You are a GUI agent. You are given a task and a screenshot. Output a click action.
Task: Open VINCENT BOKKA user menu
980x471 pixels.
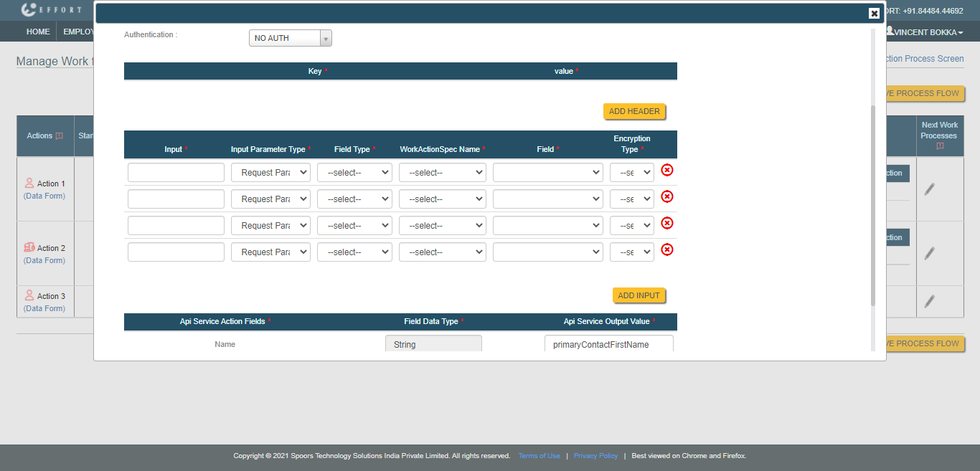point(924,32)
